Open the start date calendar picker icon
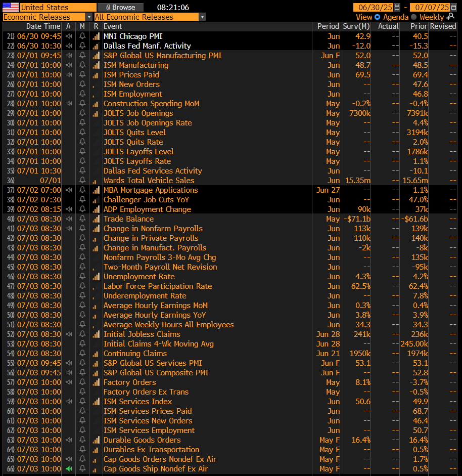 tap(397, 7)
